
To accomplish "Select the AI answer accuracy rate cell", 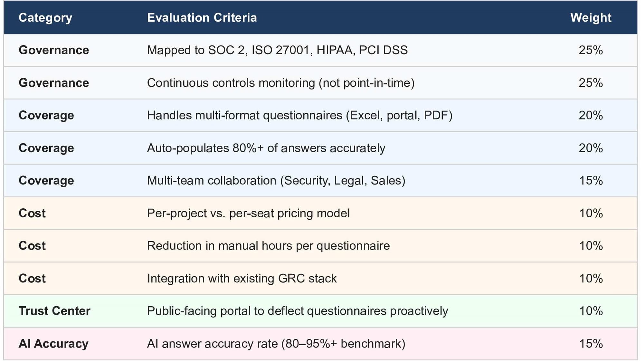I will coord(276,344).
